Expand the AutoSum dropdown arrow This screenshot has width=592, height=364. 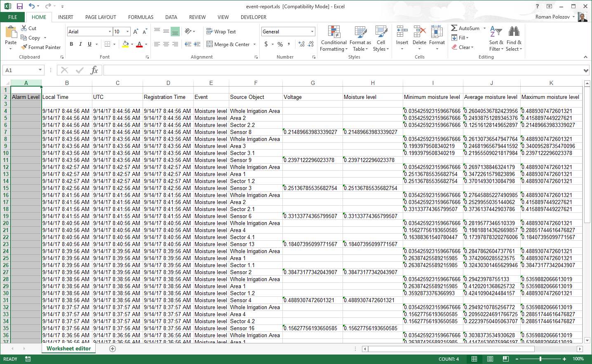click(484, 28)
